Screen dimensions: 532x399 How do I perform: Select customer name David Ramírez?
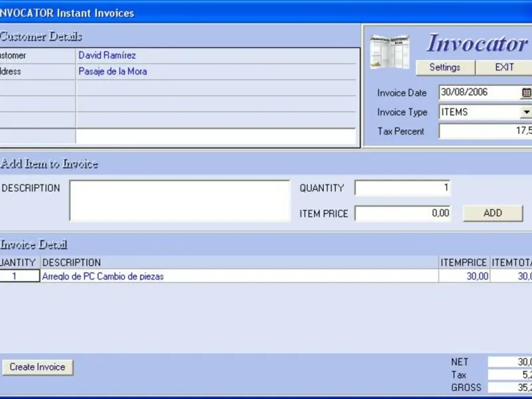(107, 55)
